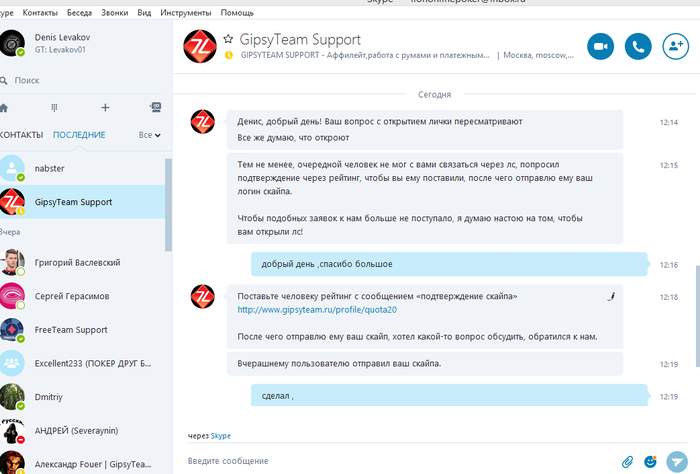700x474 pixels.
Task: Open Excellent233 group conversation
Action: point(82,363)
